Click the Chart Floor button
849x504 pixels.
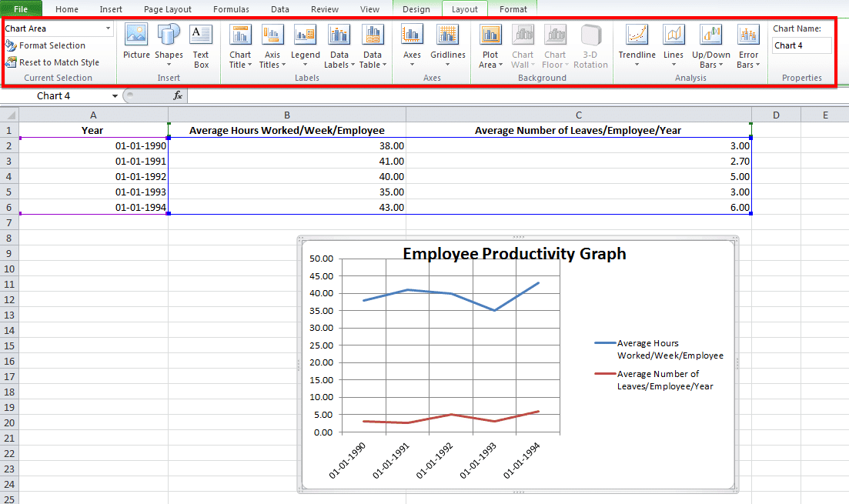555,47
